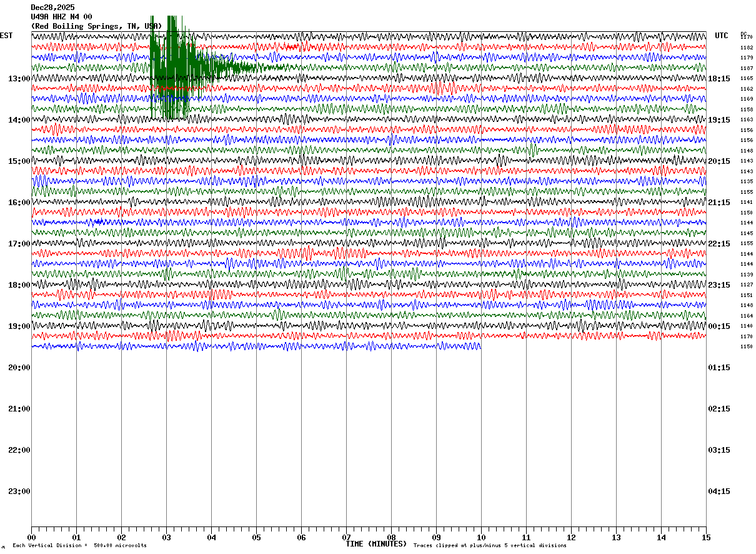This screenshot has height=554, width=756.
Task: Click the TIME (MINUTES) axis title
Action: pyautogui.click(x=376, y=544)
